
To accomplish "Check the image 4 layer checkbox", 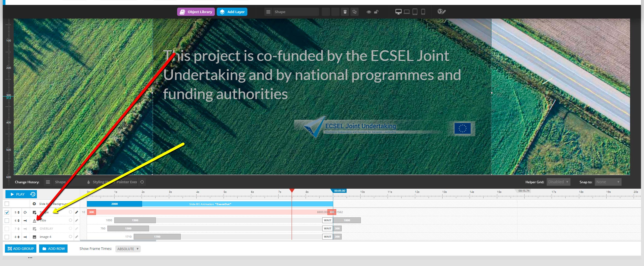I will 7,237.
